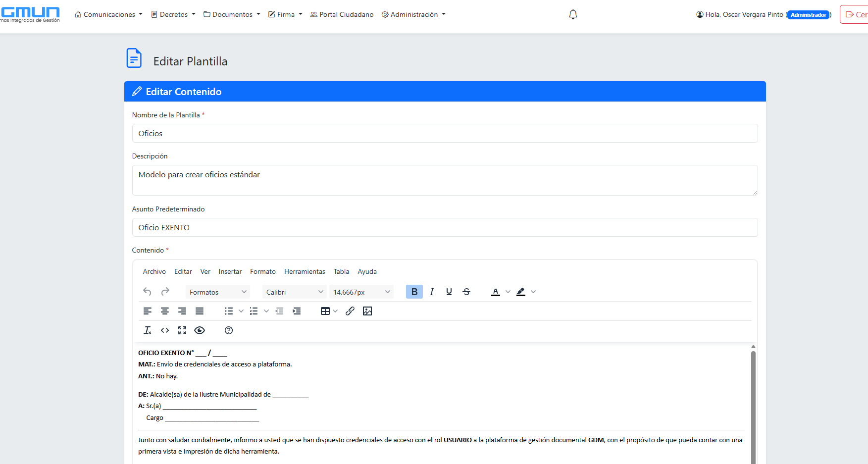Enter fullscreen editor mode
Image resolution: width=868 pixels, height=464 pixels.
coord(182,330)
